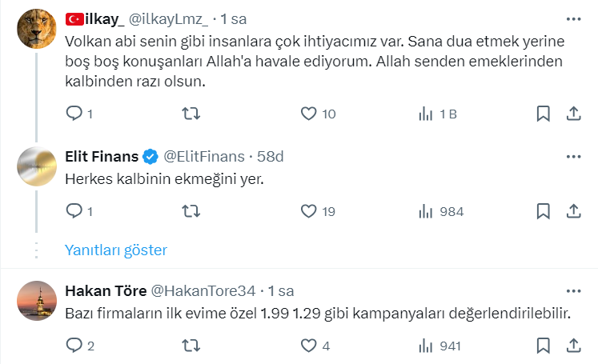Click Hakan Töre's avatar picture
Screen dimensions: 598x364
click(37, 301)
